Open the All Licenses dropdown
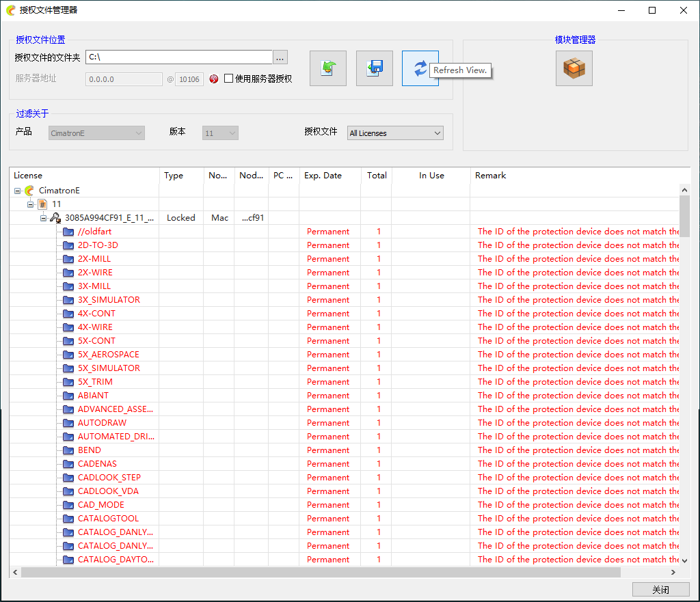Screen dimensions: 700x602 click(395, 133)
